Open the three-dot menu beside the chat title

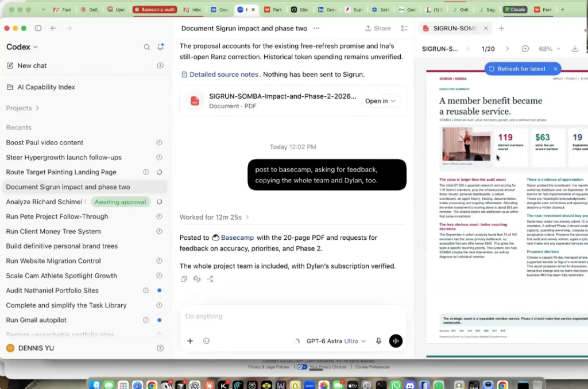(x=316, y=28)
